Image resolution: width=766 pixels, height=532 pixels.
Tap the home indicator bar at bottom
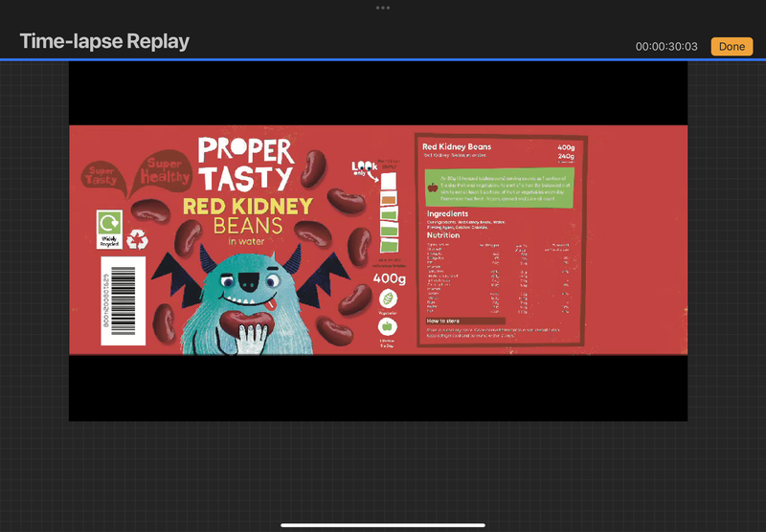pyautogui.click(x=383, y=524)
